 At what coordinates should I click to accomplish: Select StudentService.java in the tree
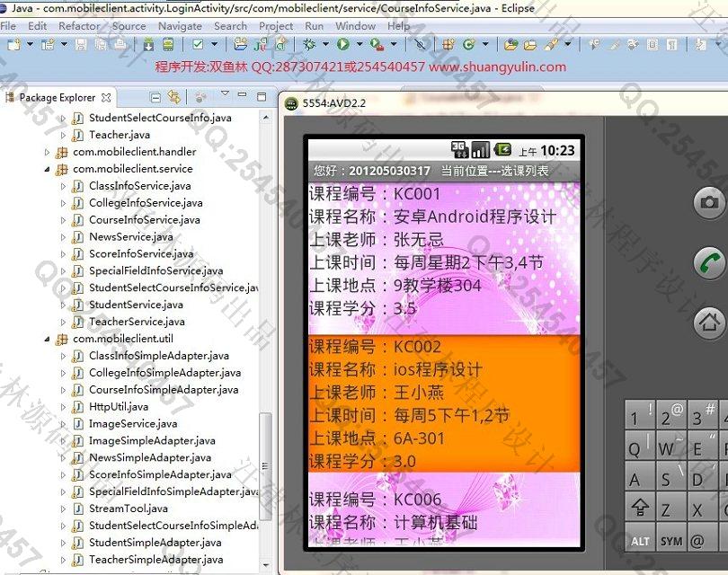pos(136,305)
